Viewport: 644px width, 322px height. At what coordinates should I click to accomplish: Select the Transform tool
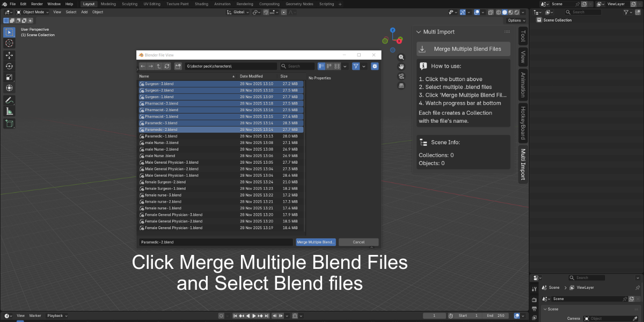tap(10, 88)
